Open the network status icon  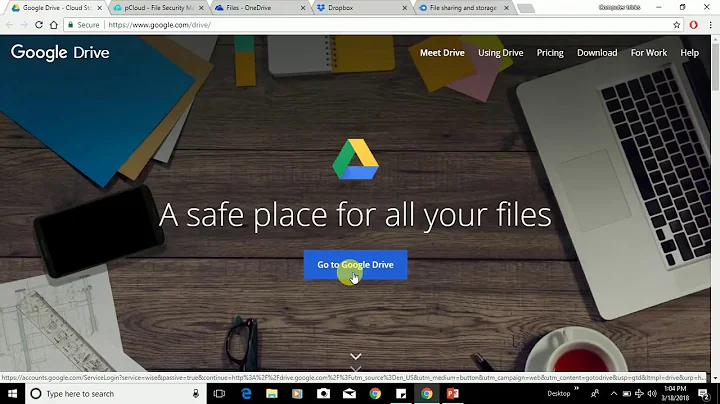pos(639,393)
